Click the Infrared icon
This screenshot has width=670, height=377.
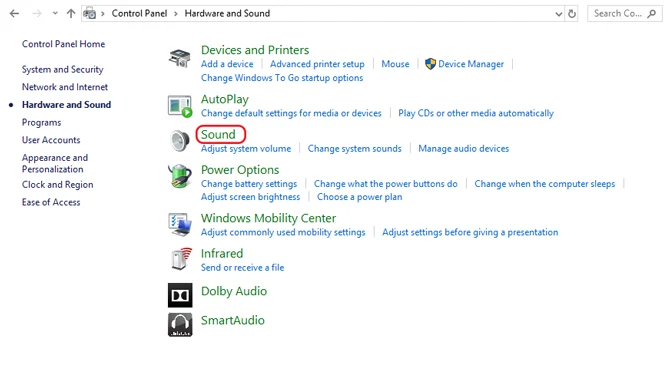[180, 259]
